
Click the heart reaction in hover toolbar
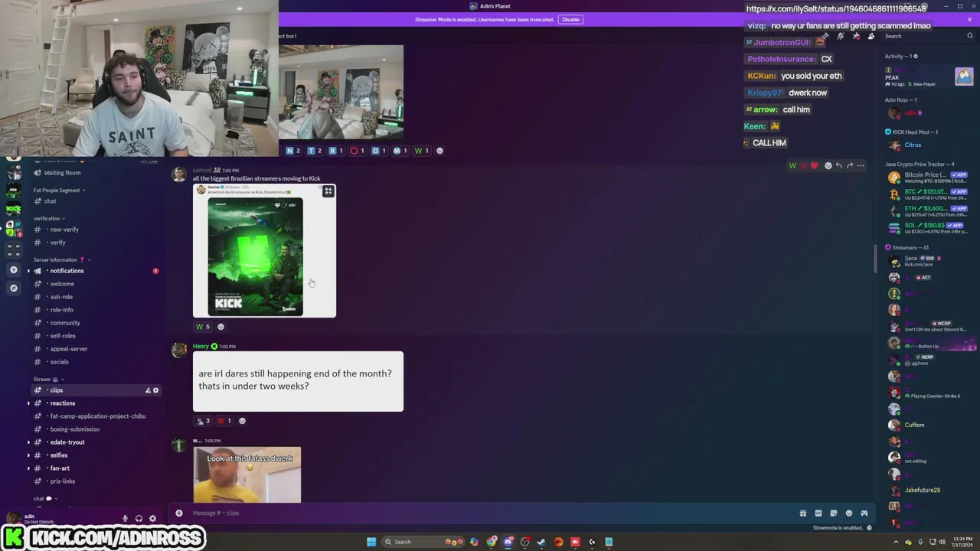814,165
